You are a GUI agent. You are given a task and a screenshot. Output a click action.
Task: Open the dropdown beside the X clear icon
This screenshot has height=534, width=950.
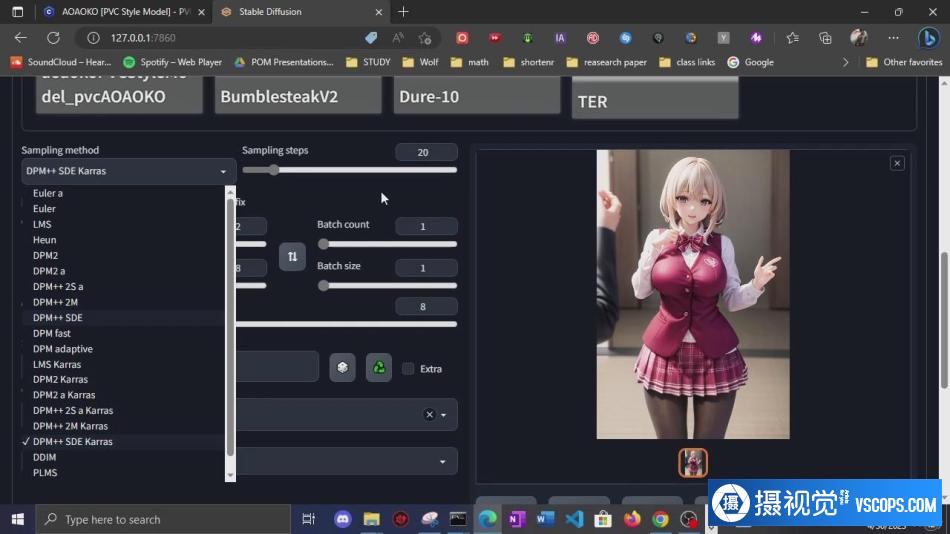click(x=443, y=415)
